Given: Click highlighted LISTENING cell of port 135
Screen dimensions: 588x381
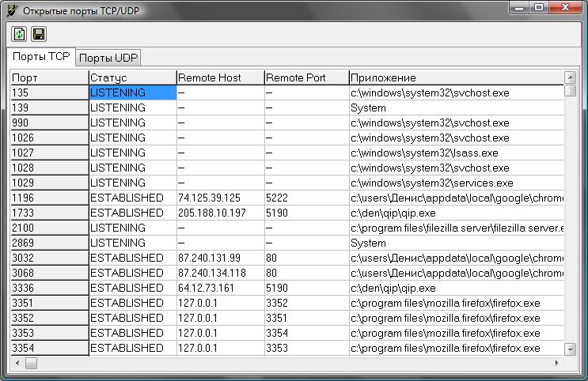Looking at the screenshot, I should click(133, 92).
